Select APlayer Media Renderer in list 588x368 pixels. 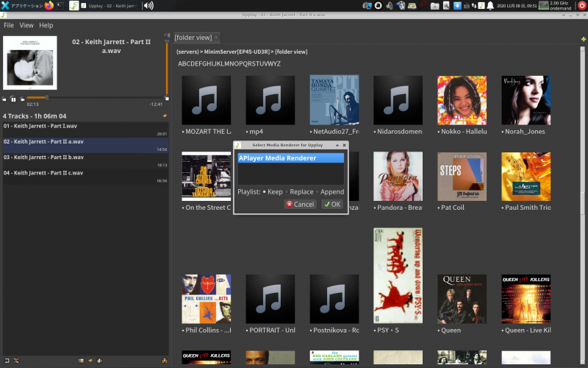click(x=290, y=158)
